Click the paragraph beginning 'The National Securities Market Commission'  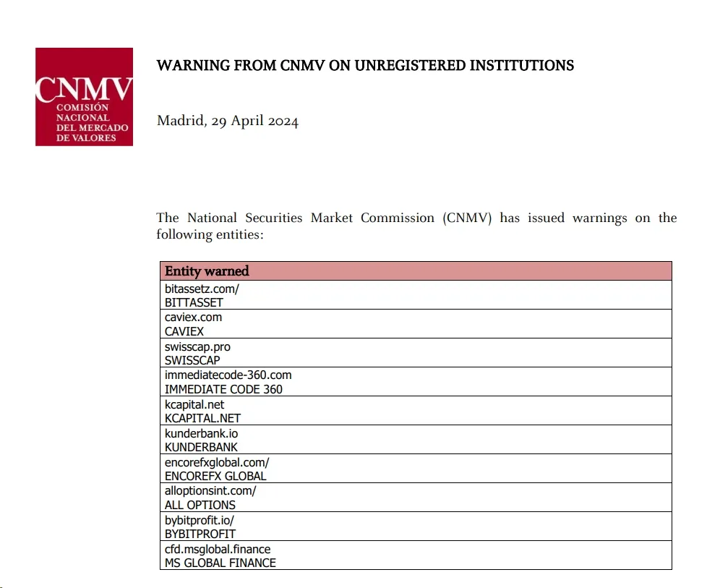coord(416,226)
